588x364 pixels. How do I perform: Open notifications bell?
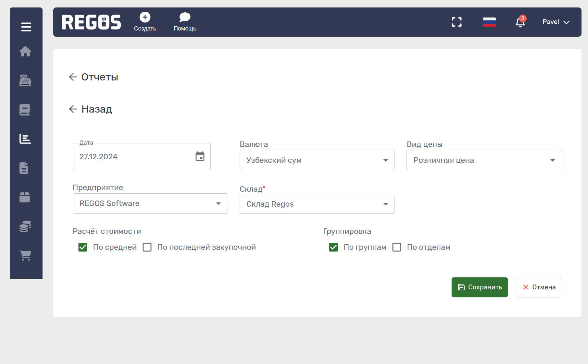(520, 22)
